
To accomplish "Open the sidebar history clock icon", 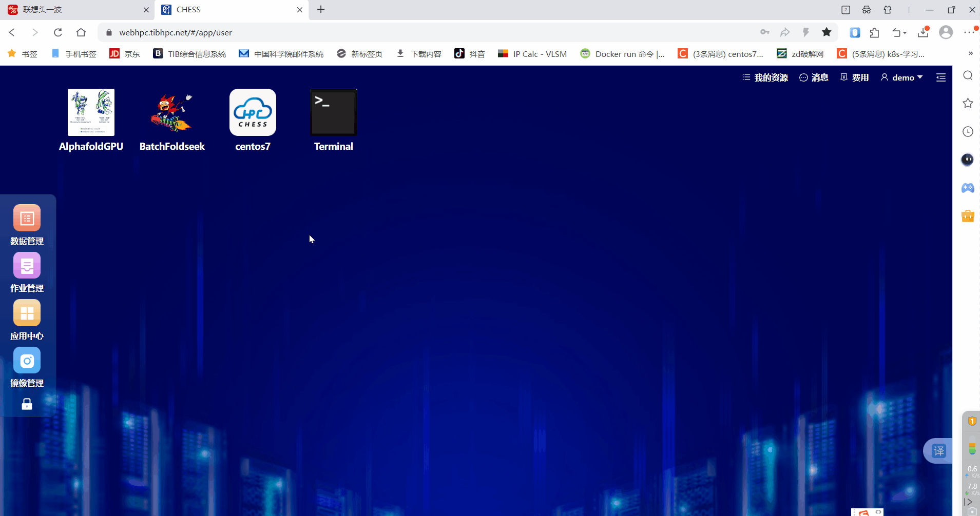I will point(968,132).
